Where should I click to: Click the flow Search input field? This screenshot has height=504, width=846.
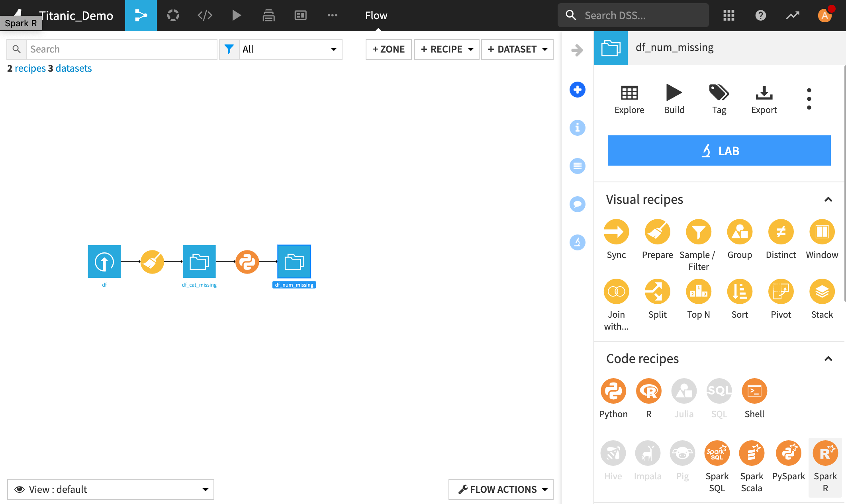click(121, 49)
